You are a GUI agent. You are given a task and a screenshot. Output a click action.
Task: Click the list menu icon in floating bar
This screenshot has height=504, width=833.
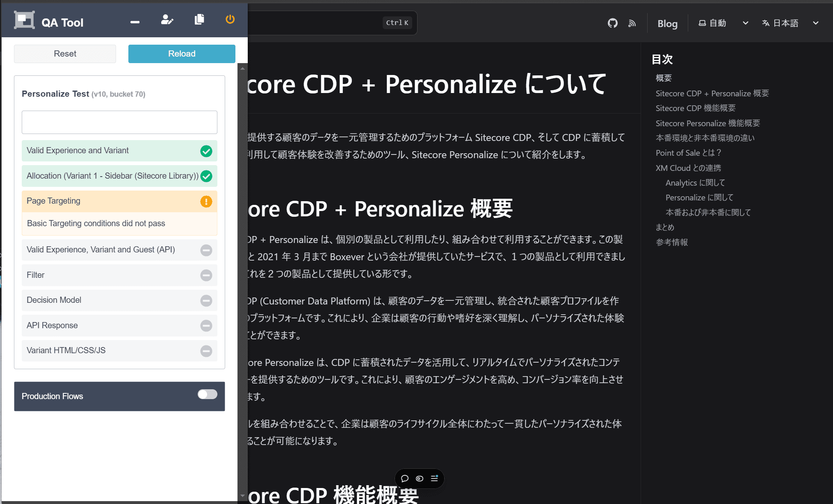pyautogui.click(x=434, y=478)
